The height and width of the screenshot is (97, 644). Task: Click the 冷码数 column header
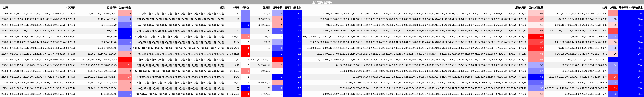pyautogui.click(x=245, y=8)
